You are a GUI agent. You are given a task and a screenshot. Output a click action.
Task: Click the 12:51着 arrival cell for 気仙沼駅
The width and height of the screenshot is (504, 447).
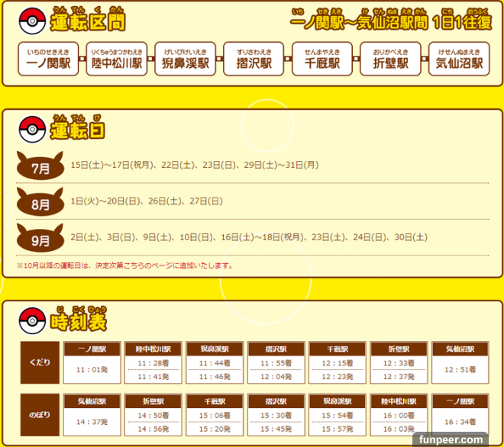coord(460,369)
